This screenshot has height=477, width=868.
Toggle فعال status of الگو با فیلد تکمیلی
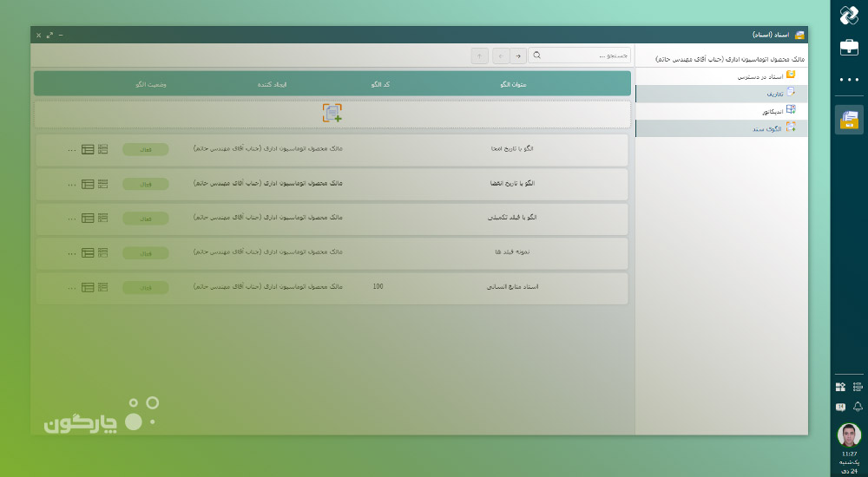[x=146, y=219]
